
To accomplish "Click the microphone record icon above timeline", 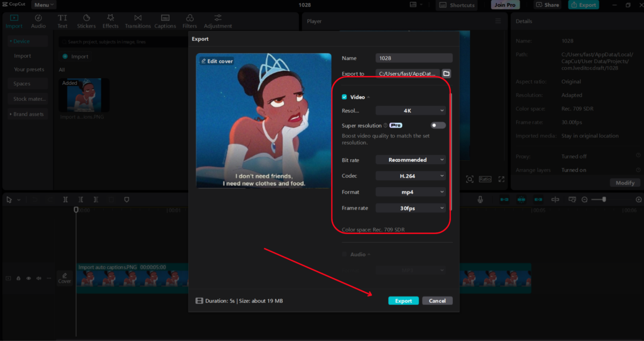I will [480, 199].
